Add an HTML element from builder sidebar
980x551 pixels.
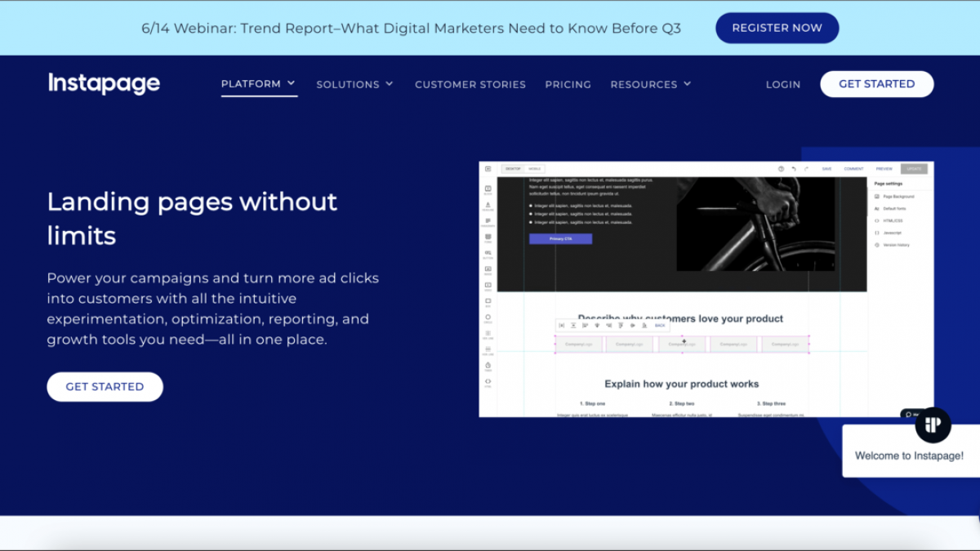coord(488,382)
